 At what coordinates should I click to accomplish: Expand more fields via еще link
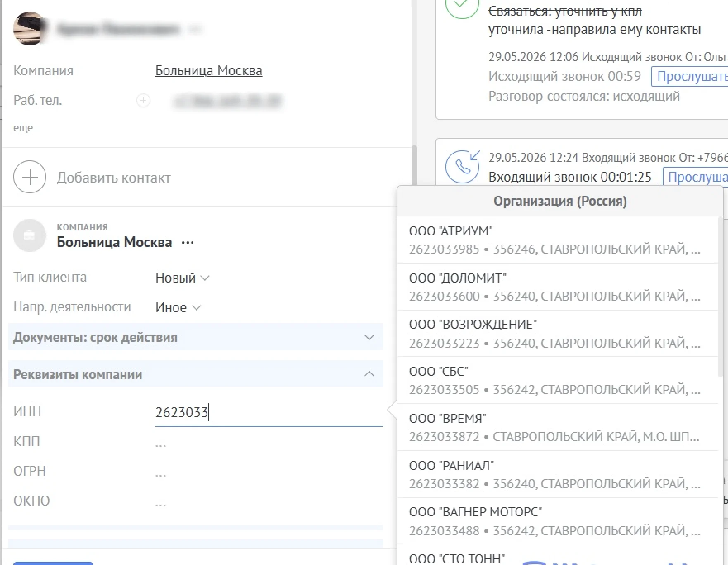pyautogui.click(x=23, y=128)
